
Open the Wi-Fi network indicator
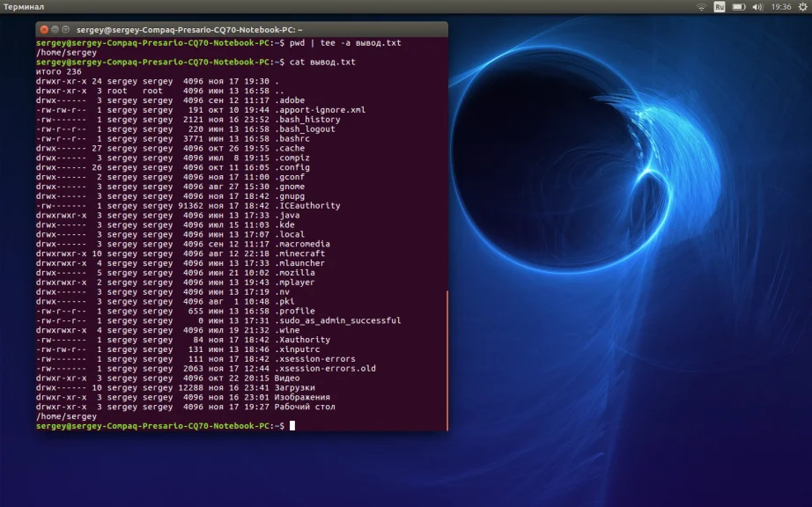click(702, 6)
